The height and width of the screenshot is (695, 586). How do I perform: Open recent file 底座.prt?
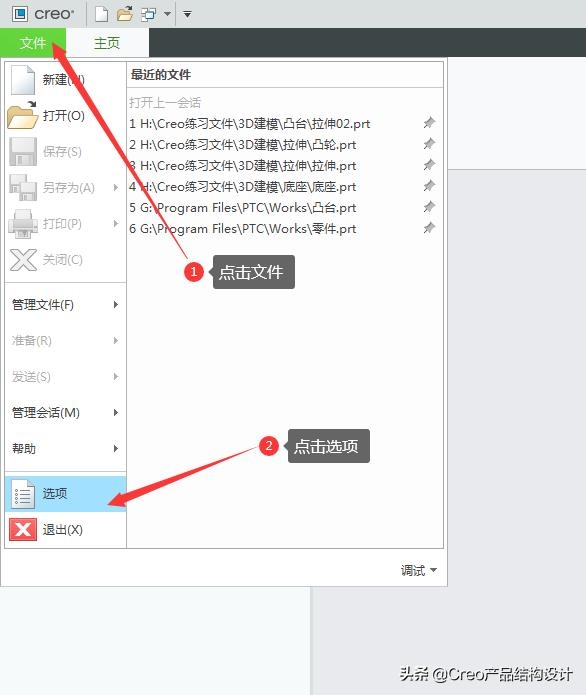click(242, 187)
